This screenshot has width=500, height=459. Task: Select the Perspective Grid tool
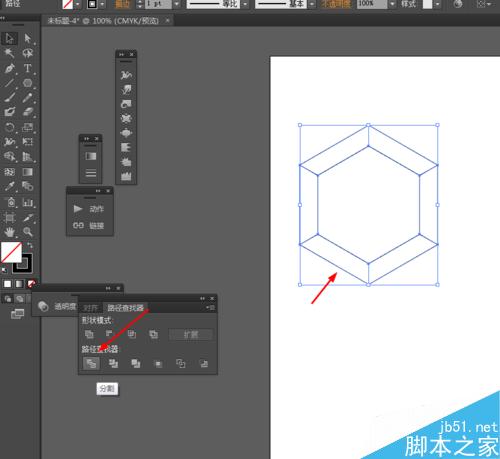(x=27, y=157)
